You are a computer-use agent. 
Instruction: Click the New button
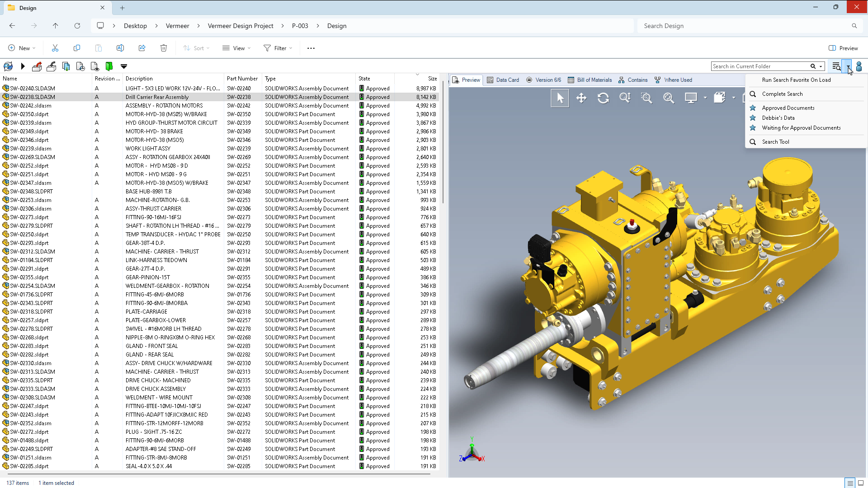click(x=22, y=48)
